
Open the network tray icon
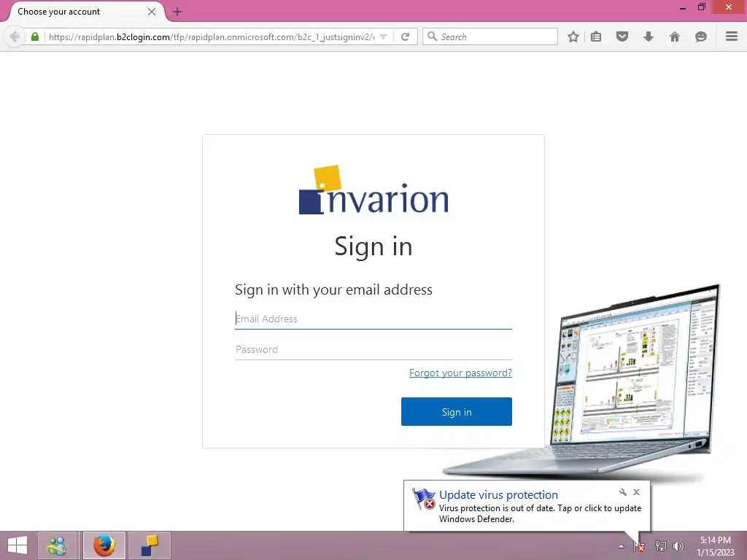[x=660, y=546]
